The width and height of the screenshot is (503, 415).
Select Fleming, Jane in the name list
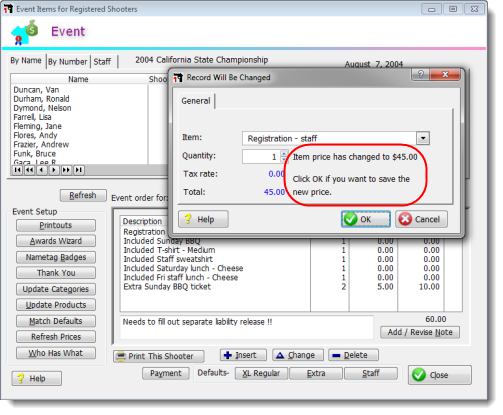[37, 126]
